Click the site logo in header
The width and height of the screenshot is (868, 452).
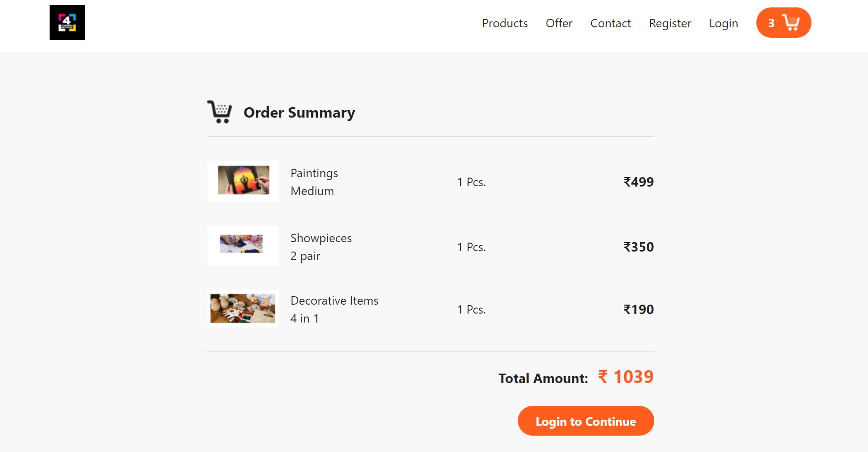(x=67, y=23)
